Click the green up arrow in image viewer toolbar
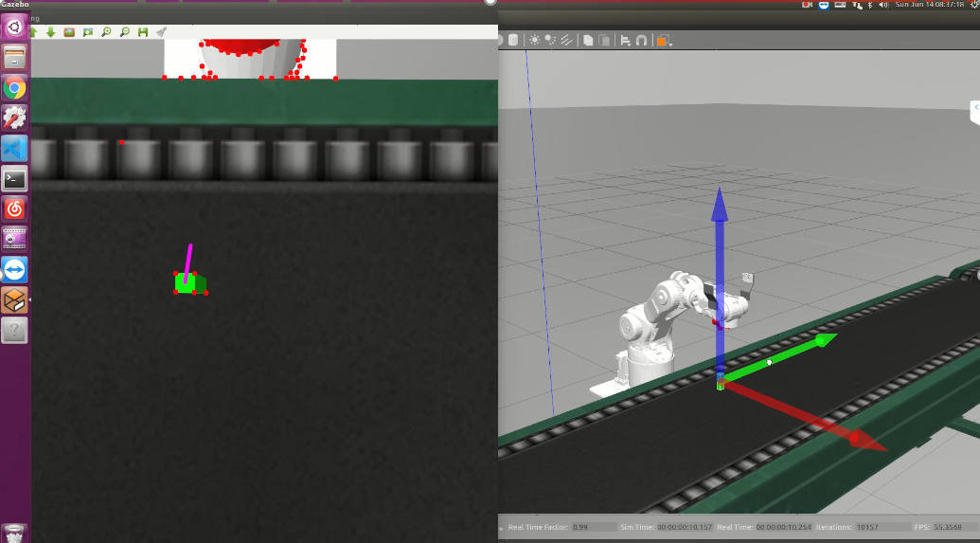This screenshot has height=543, width=980. click(33, 32)
